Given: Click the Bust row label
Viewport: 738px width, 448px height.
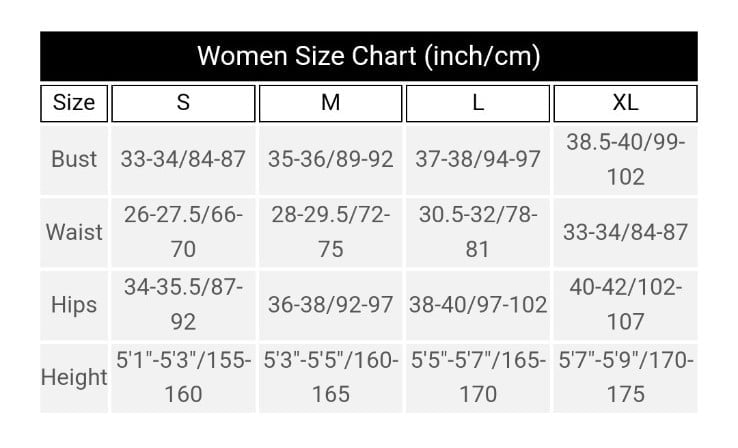Looking at the screenshot, I should 74,160.
